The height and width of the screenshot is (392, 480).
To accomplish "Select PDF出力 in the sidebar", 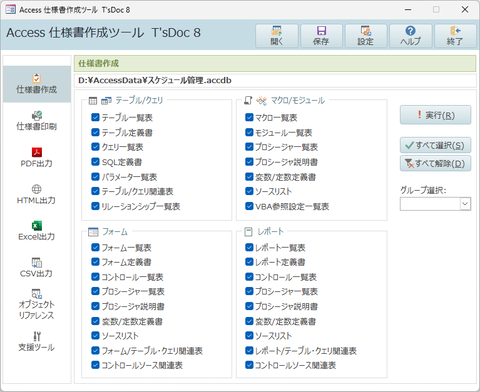I will tap(37, 158).
